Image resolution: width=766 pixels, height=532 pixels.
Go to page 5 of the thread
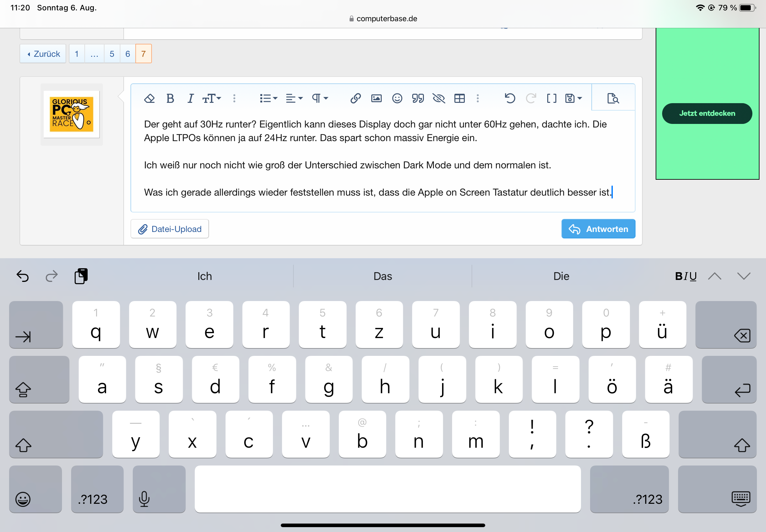click(x=112, y=54)
